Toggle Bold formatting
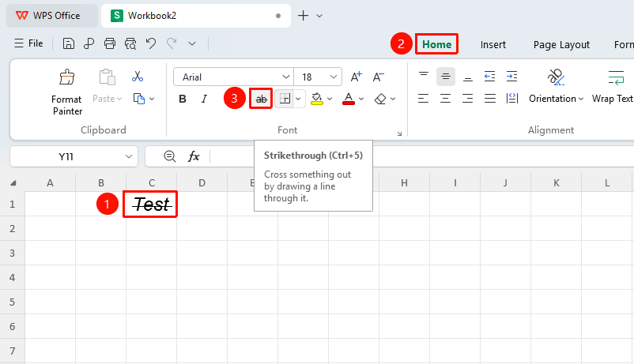634x364 pixels. 183,99
